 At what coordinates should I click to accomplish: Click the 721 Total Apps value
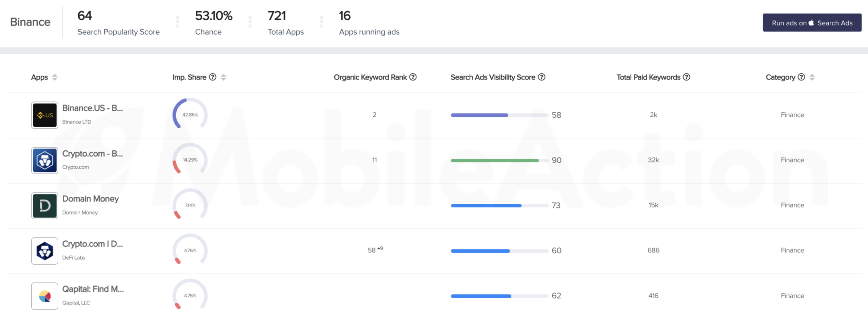[x=277, y=16]
